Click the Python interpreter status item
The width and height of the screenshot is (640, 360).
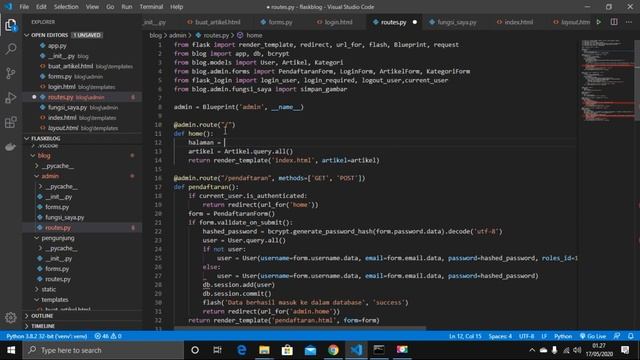pyautogui.click(x=46, y=336)
